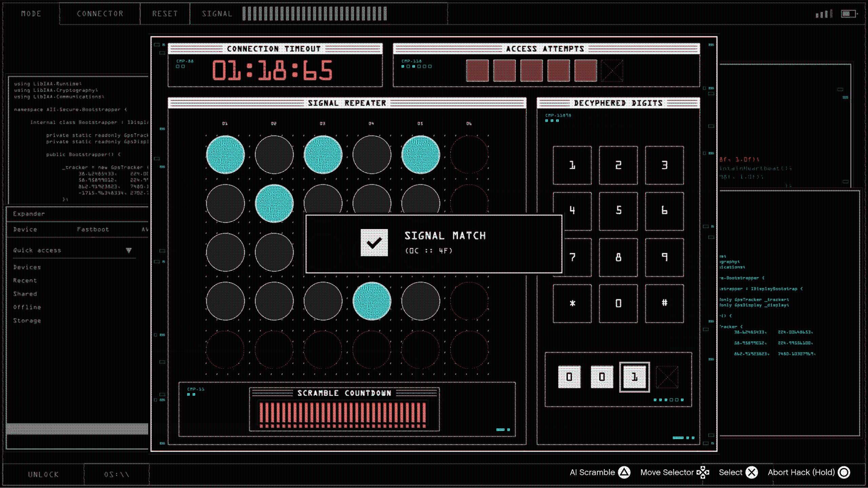The height and width of the screenshot is (488, 868).
Task: Click the (0C :: 4F) signal code text
Action: tap(429, 251)
